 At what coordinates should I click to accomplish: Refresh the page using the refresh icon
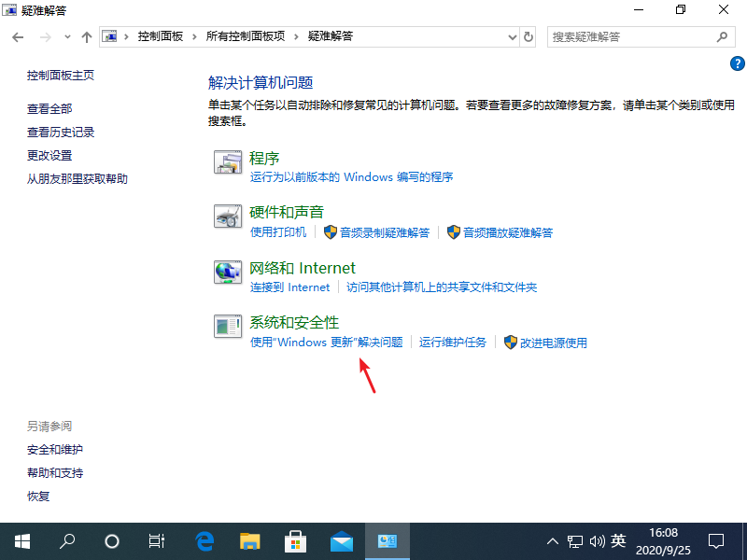[x=528, y=36]
